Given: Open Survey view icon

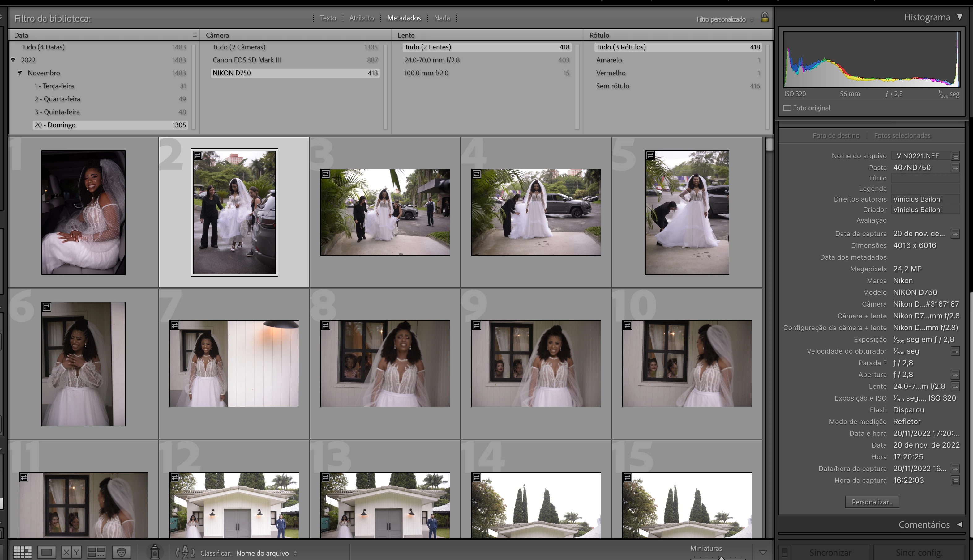Looking at the screenshot, I should [96, 553].
